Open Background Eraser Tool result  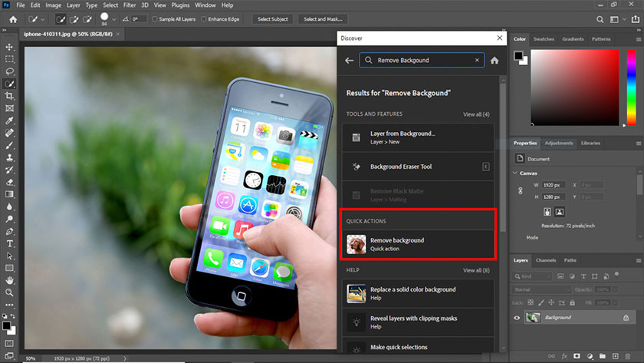418,167
